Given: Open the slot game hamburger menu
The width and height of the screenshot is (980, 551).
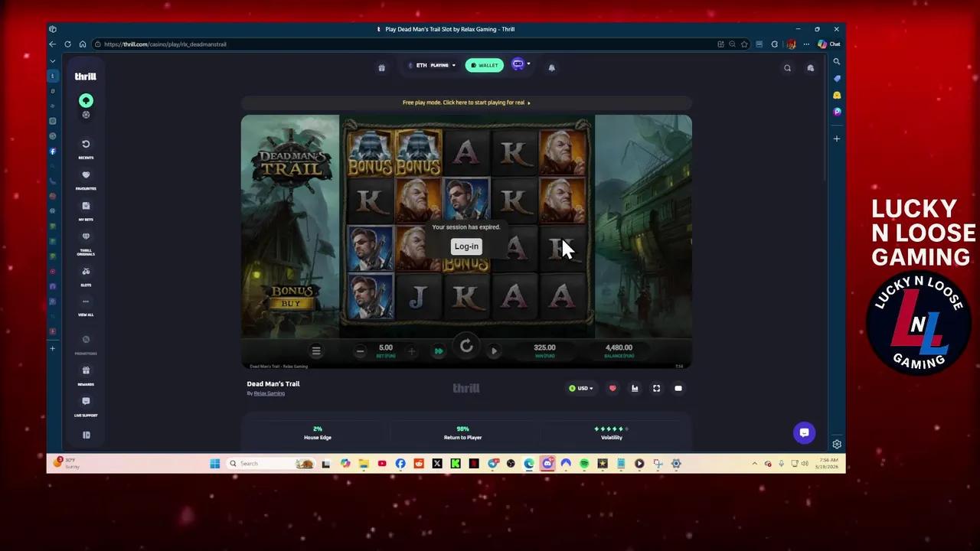Looking at the screenshot, I should pos(315,350).
